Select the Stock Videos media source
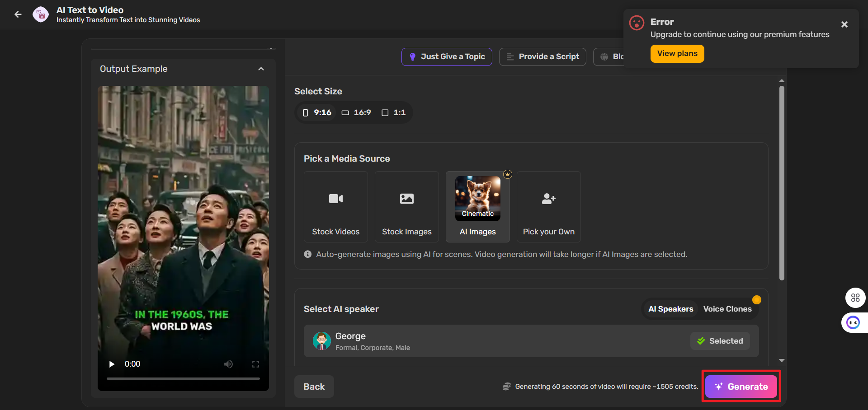 335,207
